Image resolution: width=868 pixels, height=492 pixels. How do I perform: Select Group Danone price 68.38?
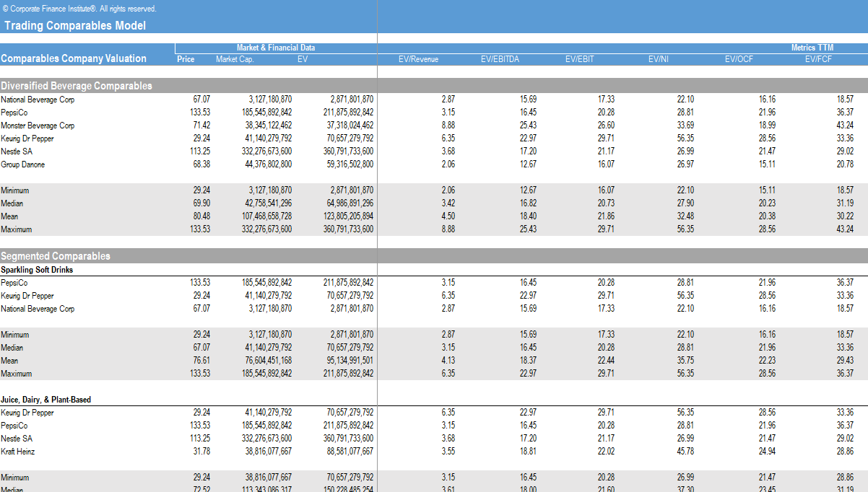[201, 164]
